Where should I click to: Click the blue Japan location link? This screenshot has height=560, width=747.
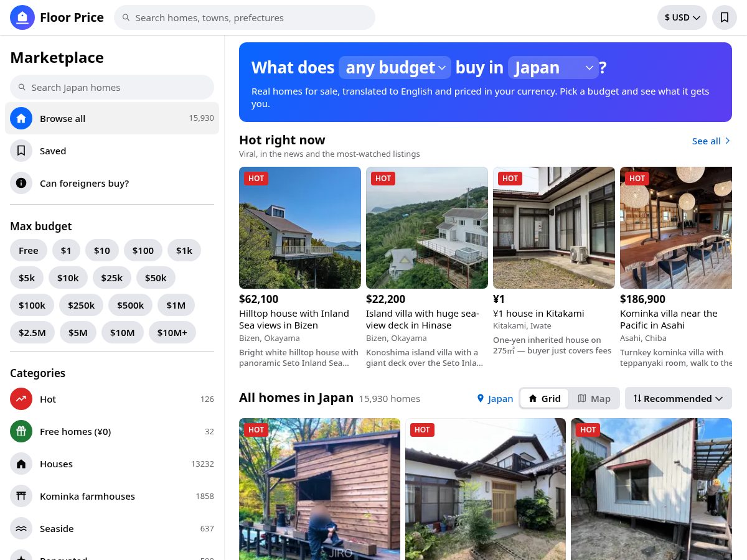point(495,398)
